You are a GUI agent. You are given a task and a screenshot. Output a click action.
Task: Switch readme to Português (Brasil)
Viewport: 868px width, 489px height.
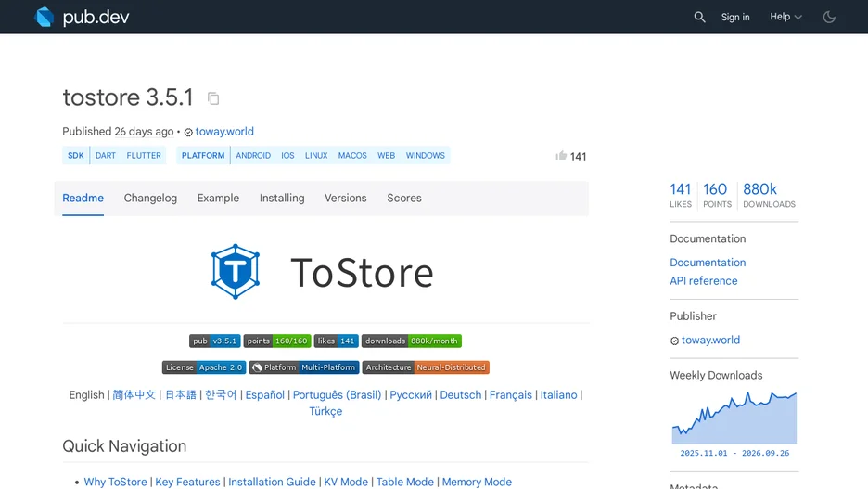[x=338, y=395]
